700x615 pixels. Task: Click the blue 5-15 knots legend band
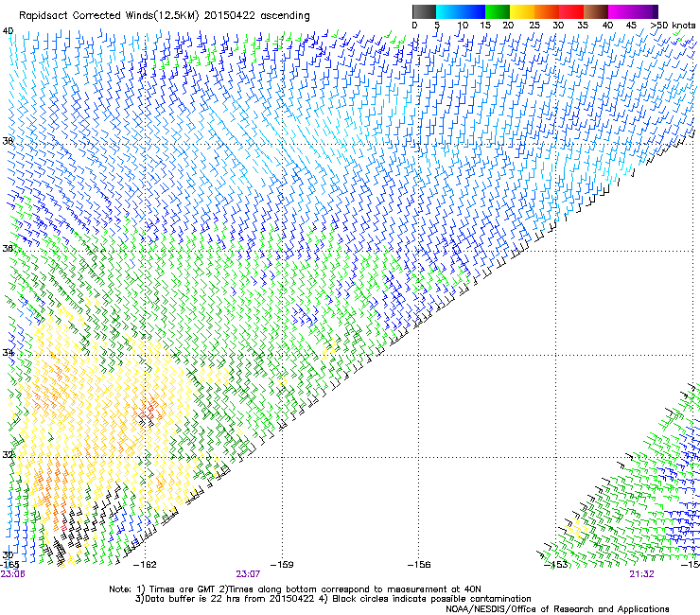[461, 11]
